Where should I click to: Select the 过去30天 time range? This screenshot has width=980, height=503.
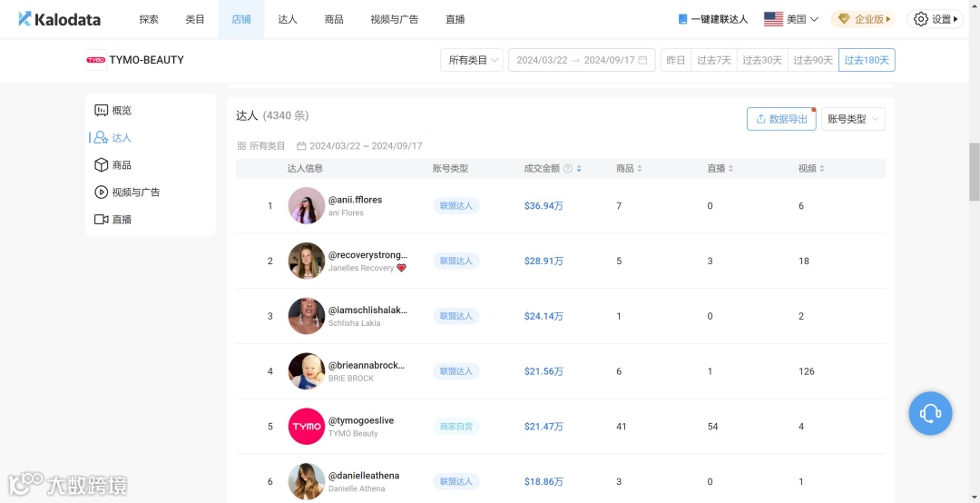[x=762, y=60]
